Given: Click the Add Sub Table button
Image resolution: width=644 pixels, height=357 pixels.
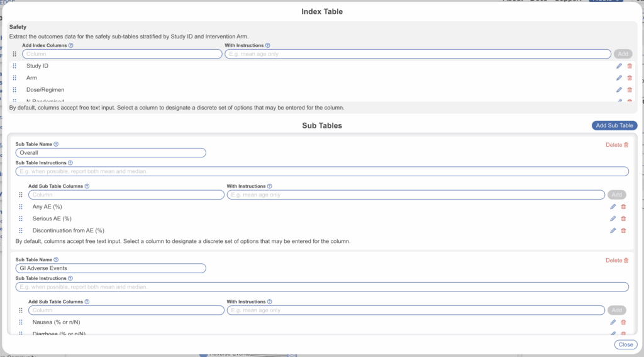Looking at the screenshot, I should pos(614,126).
